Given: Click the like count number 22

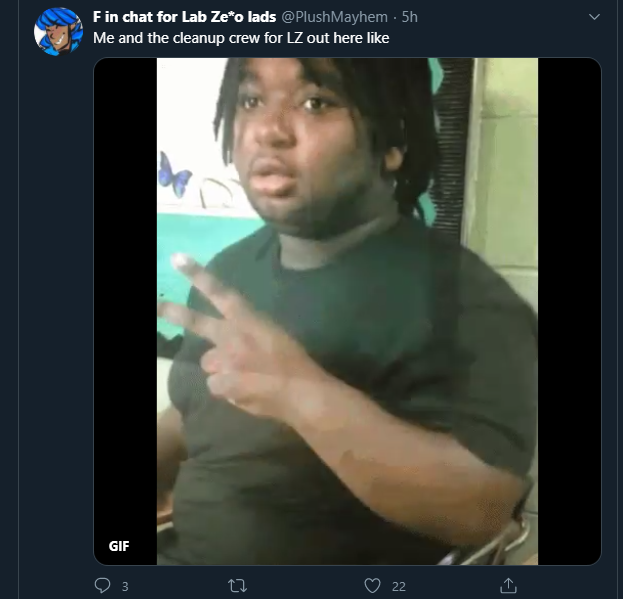Looking at the screenshot, I should pos(399,586).
